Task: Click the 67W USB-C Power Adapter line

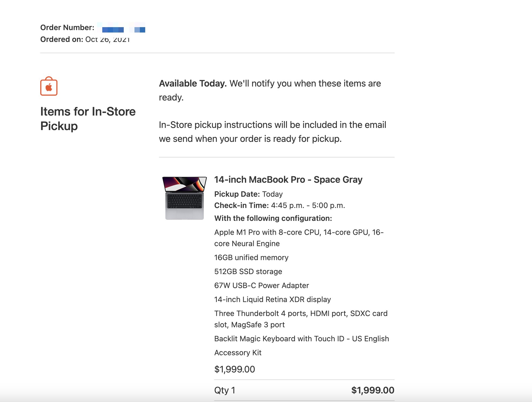Action: (x=261, y=285)
